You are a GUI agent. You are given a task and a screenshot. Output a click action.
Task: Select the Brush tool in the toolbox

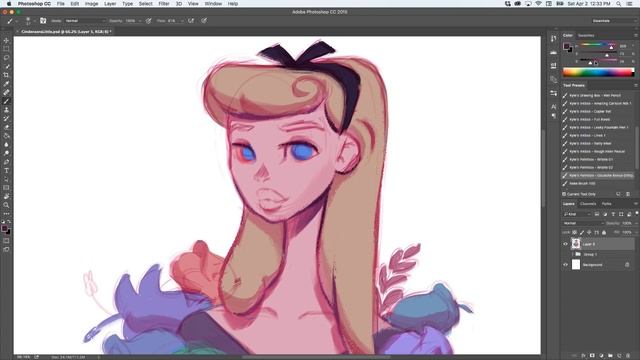pos(6,101)
